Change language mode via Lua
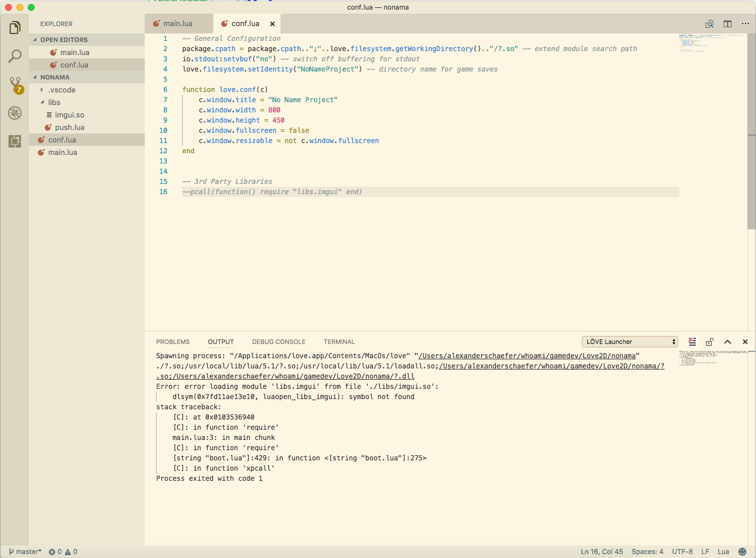The width and height of the screenshot is (756, 558). pyautogui.click(x=723, y=552)
